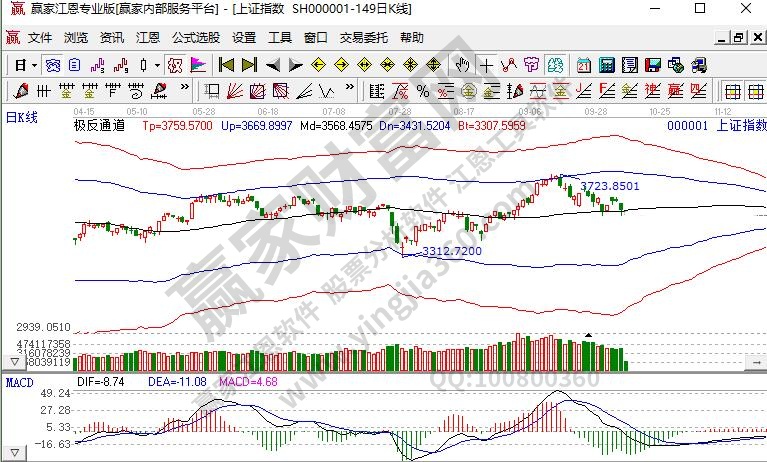Toggle the highlighted blue chart button beside period selector
Screen dimensions: 767x462
(53, 65)
